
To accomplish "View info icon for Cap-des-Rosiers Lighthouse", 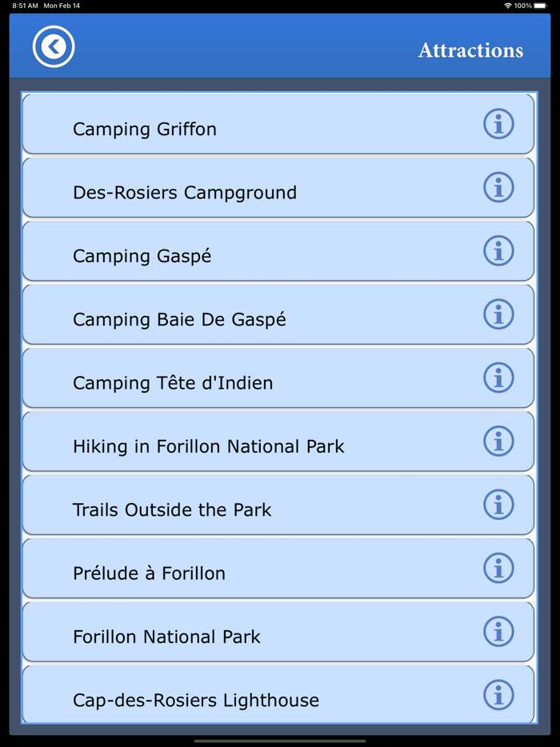I will 498,694.
